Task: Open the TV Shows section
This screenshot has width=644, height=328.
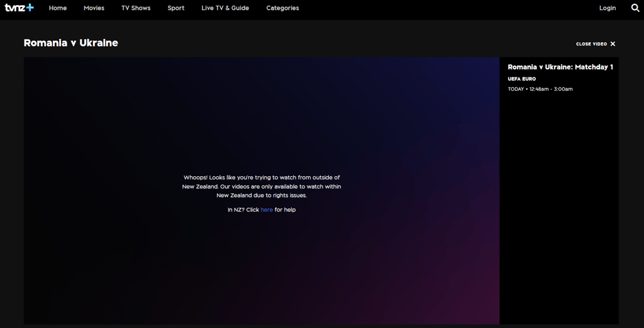Action: (x=136, y=8)
